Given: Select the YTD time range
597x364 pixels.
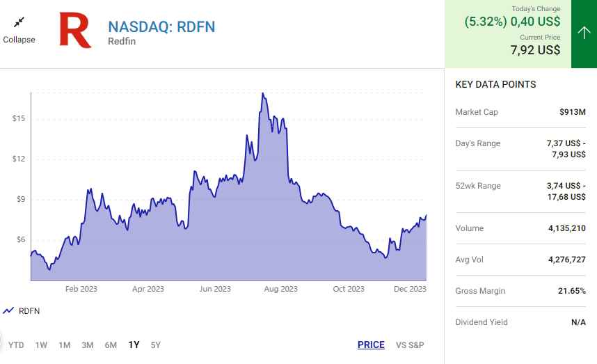Looking at the screenshot, I should pyautogui.click(x=16, y=345).
